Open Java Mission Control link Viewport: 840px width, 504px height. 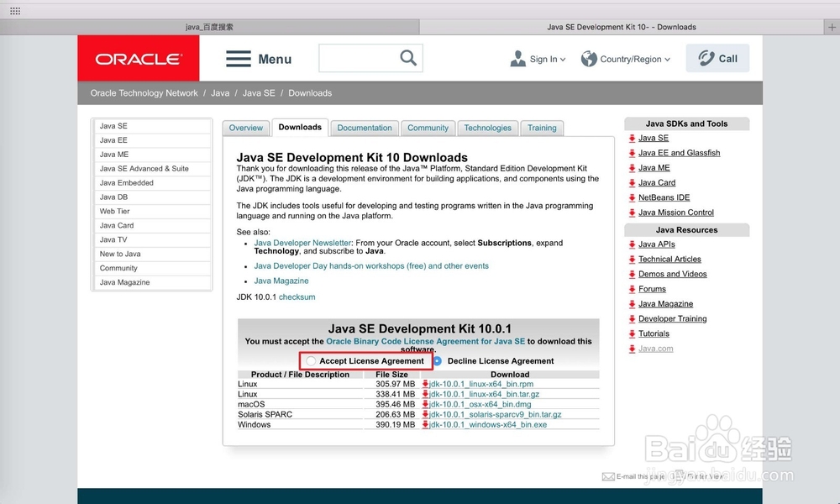click(676, 213)
